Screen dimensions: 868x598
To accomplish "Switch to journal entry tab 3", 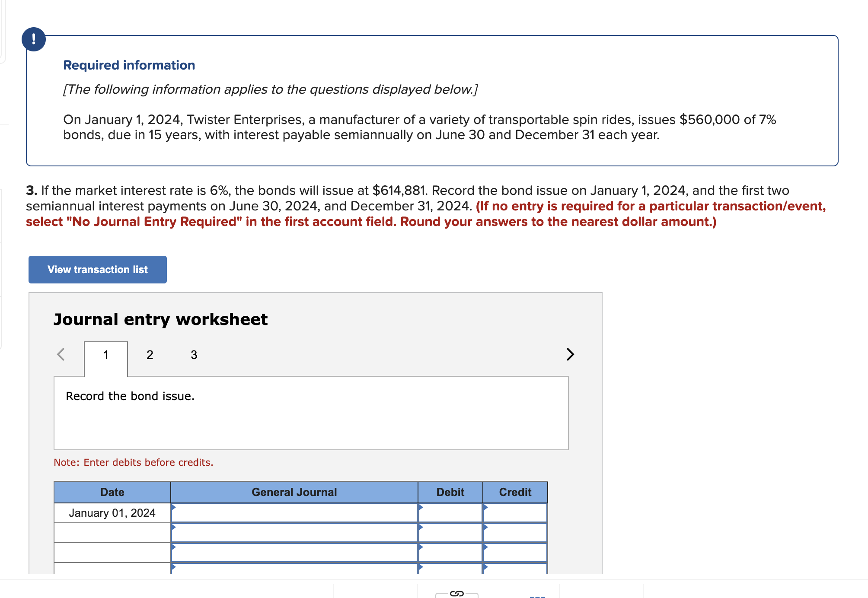I will pos(194,354).
